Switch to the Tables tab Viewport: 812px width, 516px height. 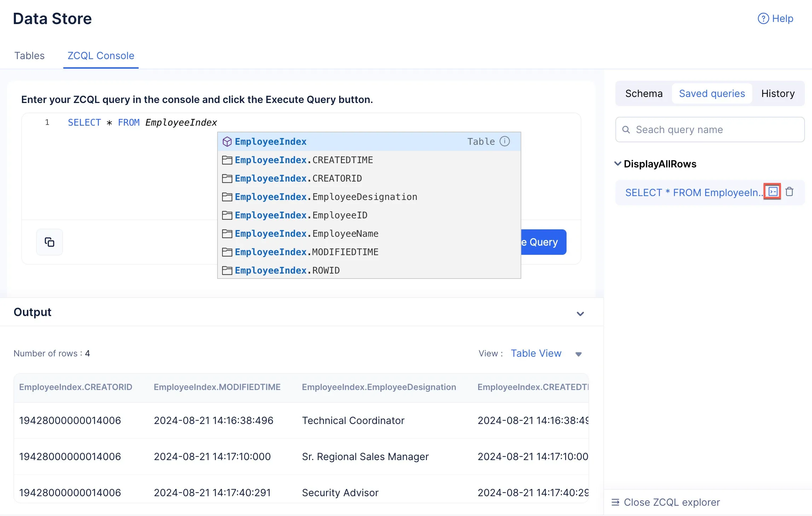click(29, 56)
